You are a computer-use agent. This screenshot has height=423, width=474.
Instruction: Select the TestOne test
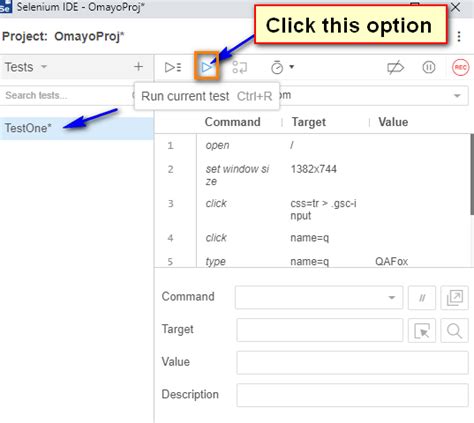pyautogui.click(x=76, y=128)
